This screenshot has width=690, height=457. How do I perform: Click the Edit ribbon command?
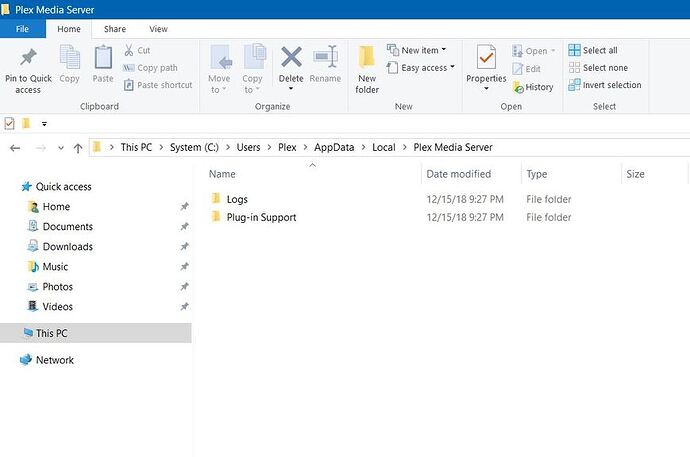526,69
